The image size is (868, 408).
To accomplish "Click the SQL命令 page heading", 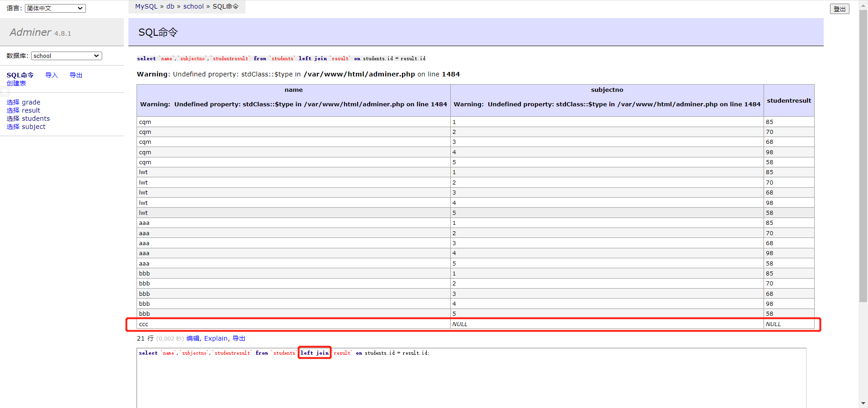I will pos(158,32).
